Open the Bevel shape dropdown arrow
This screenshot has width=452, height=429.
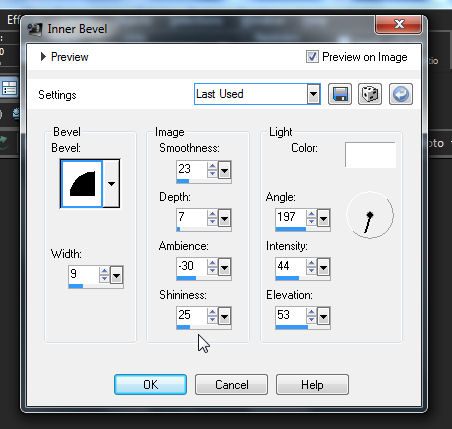click(111, 183)
